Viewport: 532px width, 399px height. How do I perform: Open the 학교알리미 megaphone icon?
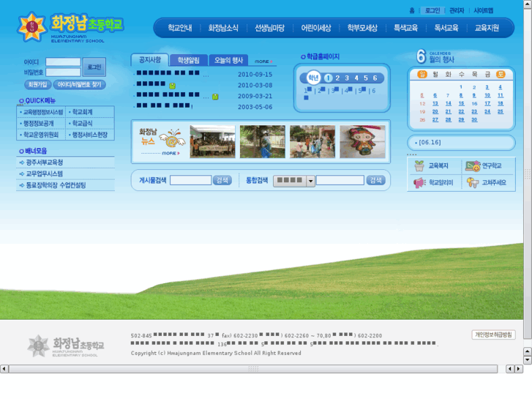click(433, 183)
